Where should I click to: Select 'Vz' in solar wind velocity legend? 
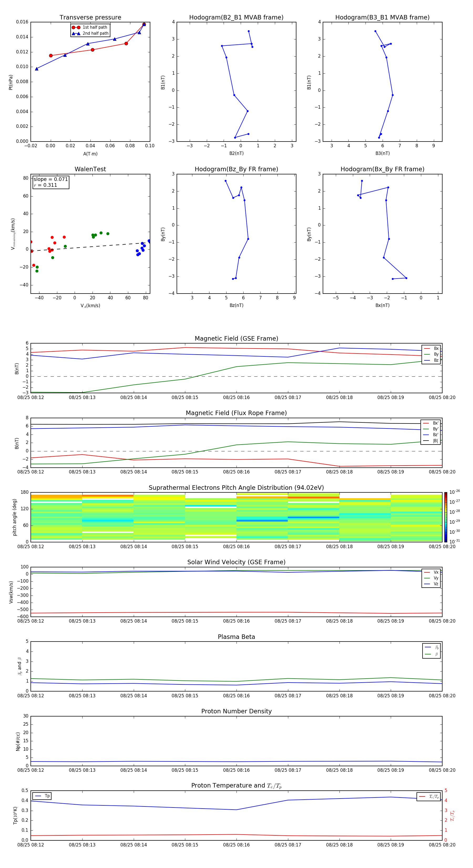(431, 584)
